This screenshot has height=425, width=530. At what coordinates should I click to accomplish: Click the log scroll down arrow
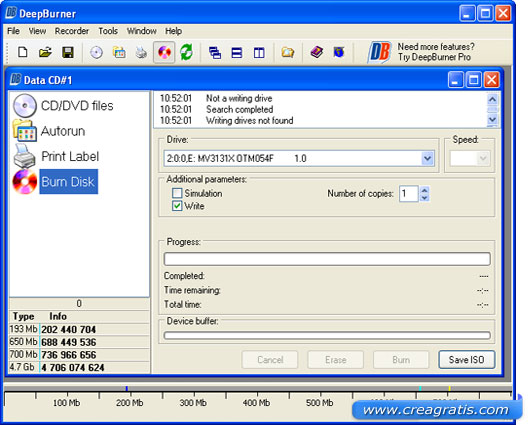492,119
